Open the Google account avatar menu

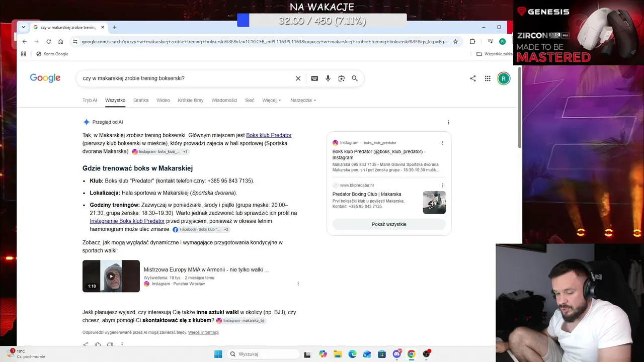click(504, 78)
